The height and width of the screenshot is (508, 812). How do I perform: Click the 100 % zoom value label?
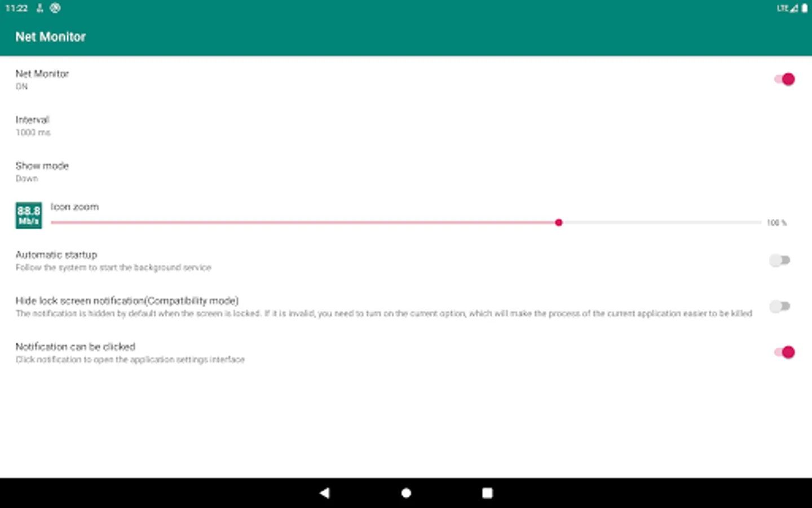point(776,223)
